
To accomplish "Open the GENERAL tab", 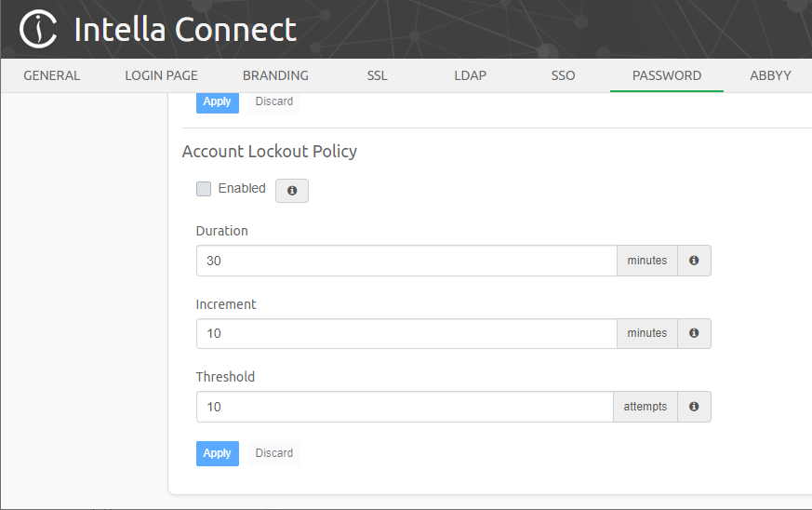I will pyautogui.click(x=52, y=75).
